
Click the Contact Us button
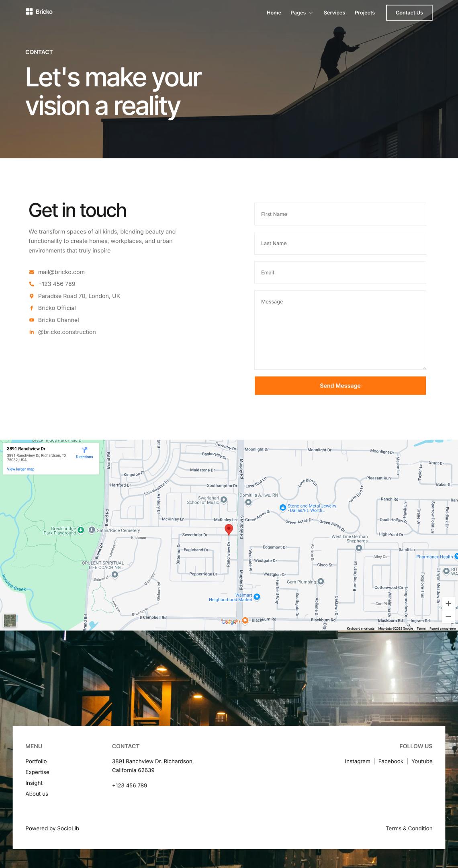tap(409, 13)
